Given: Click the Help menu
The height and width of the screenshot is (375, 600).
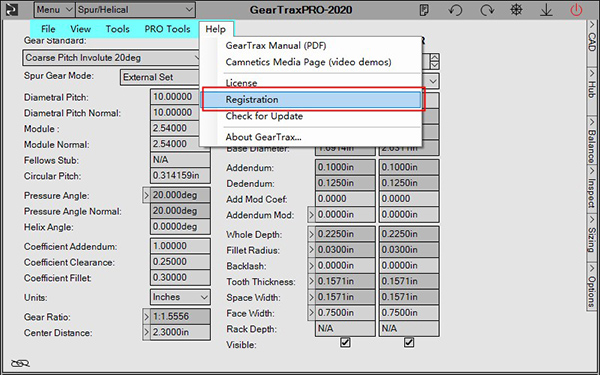Looking at the screenshot, I should tap(216, 29).
